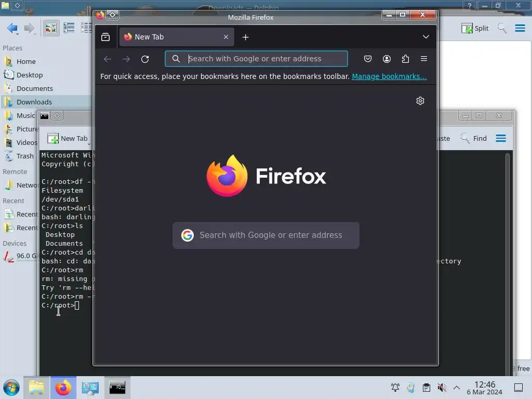Focus the Firefox address bar
This screenshot has height=399, width=532.
pos(257,59)
